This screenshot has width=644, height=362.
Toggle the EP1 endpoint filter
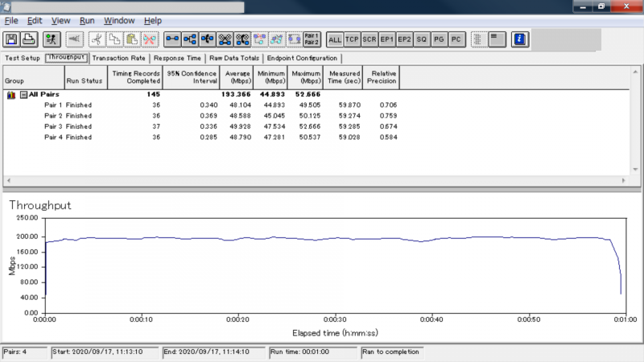coord(387,39)
